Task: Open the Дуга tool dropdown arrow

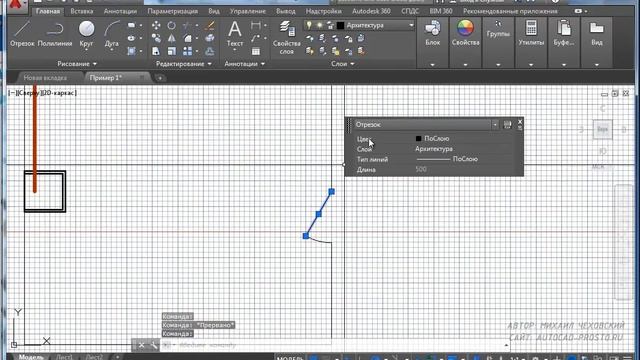Action: [111, 50]
